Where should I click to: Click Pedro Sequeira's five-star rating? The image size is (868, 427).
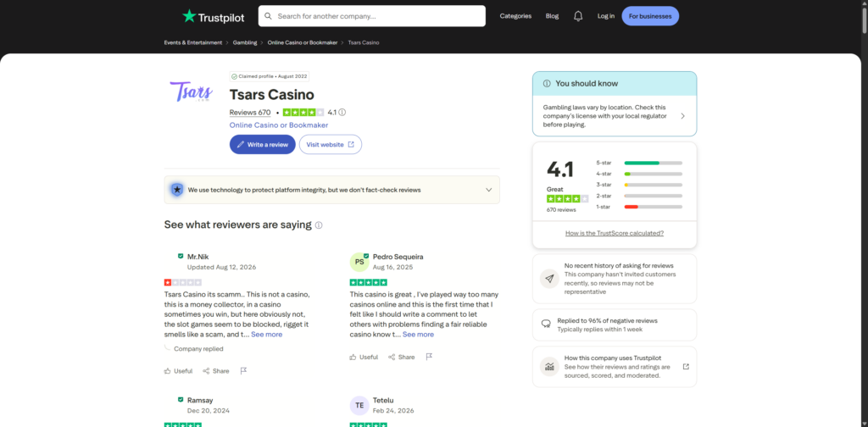[x=368, y=282]
